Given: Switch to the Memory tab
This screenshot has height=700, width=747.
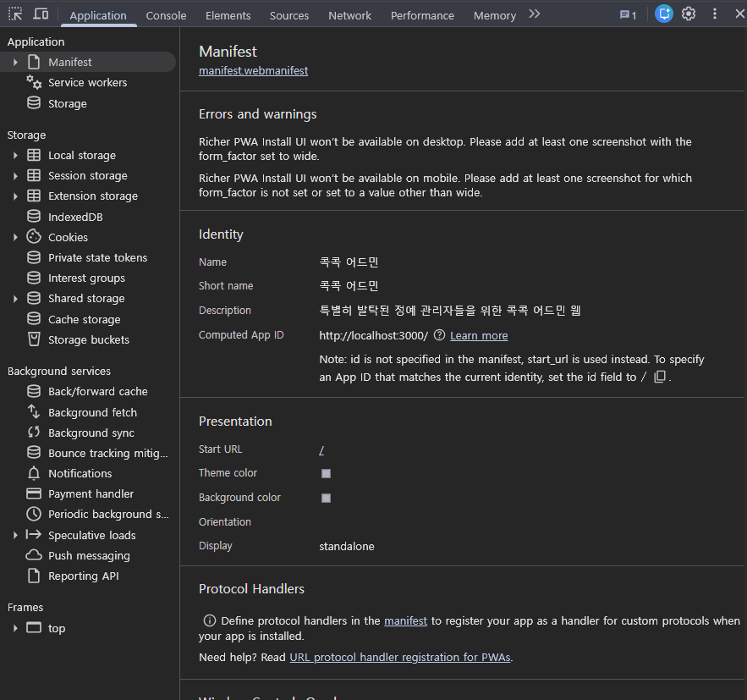Looking at the screenshot, I should 495,15.
